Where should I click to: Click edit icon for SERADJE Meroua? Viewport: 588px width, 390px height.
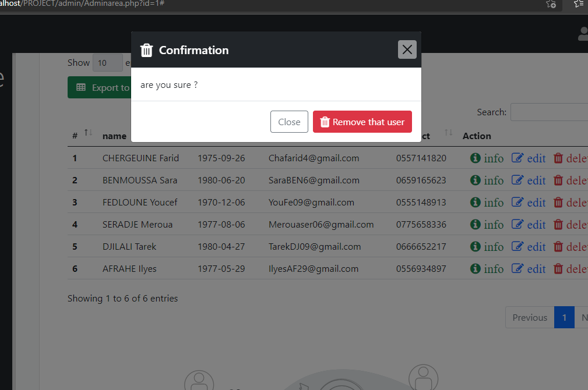(517, 225)
